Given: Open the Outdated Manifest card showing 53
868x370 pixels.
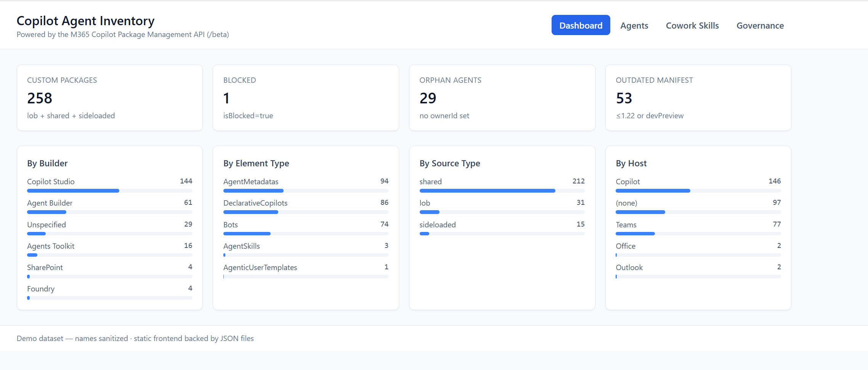Looking at the screenshot, I should coord(698,98).
